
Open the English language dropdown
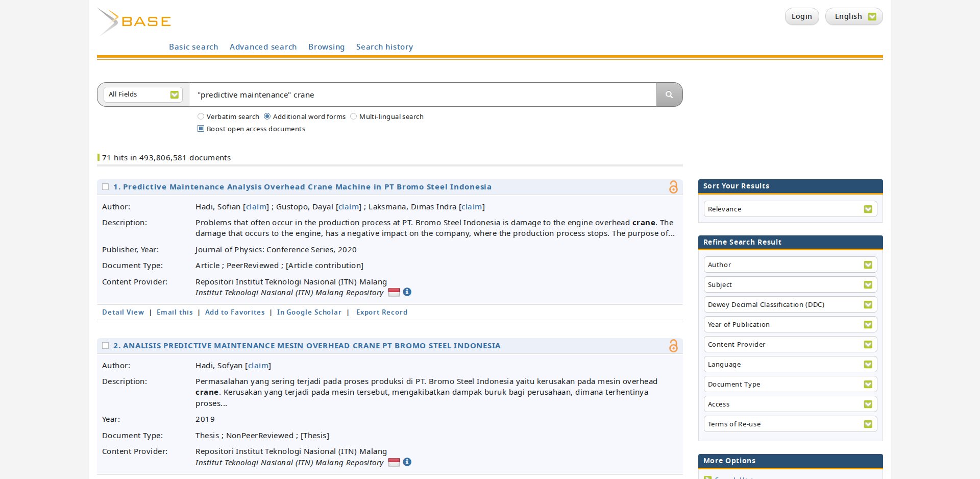tap(854, 16)
